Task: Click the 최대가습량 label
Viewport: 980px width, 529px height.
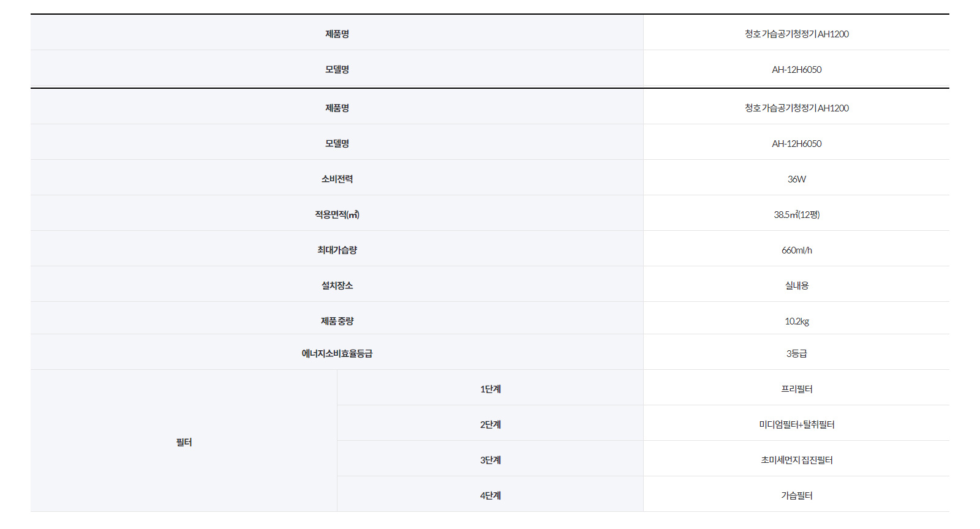Action: 337,249
